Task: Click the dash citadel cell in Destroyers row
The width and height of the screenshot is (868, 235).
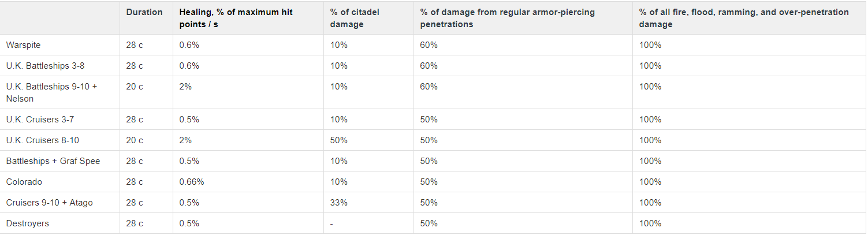Action: coord(332,223)
